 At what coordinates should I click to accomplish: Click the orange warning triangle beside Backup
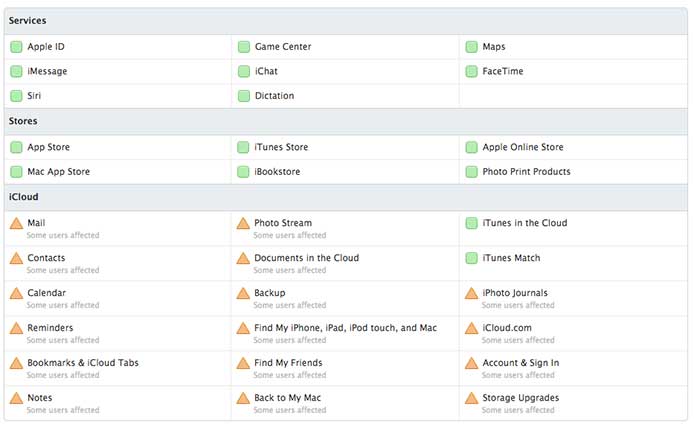(243, 293)
